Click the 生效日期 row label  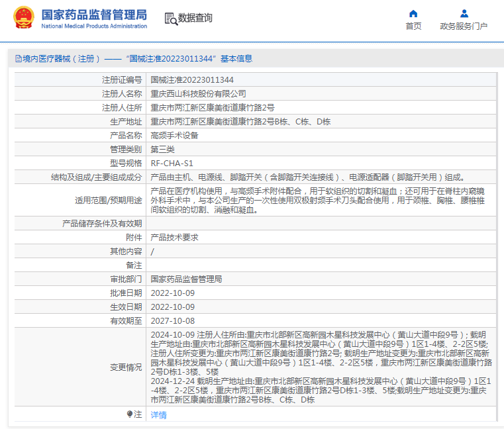point(126,307)
